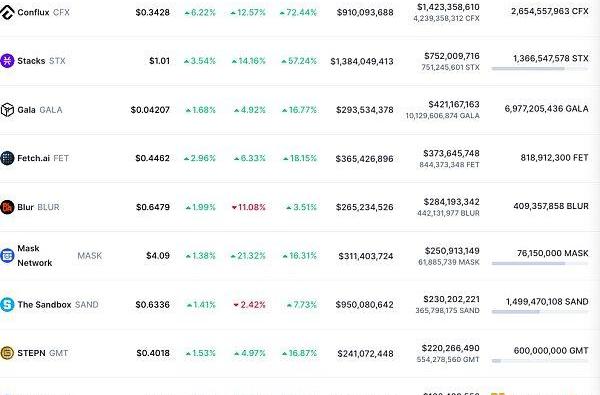Click the SAND circulating supply progress bar
Viewport: 600px width, 395px height.
540,312
